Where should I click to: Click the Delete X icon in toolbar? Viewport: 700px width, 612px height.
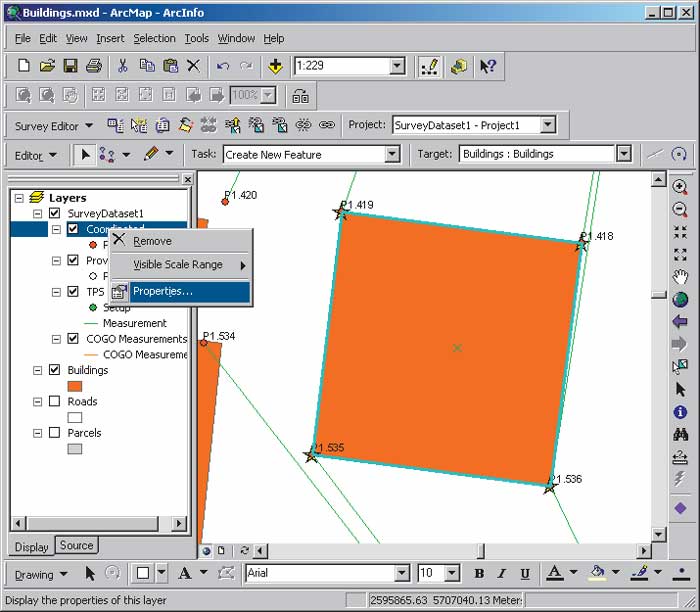pyautogui.click(x=193, y=66)
